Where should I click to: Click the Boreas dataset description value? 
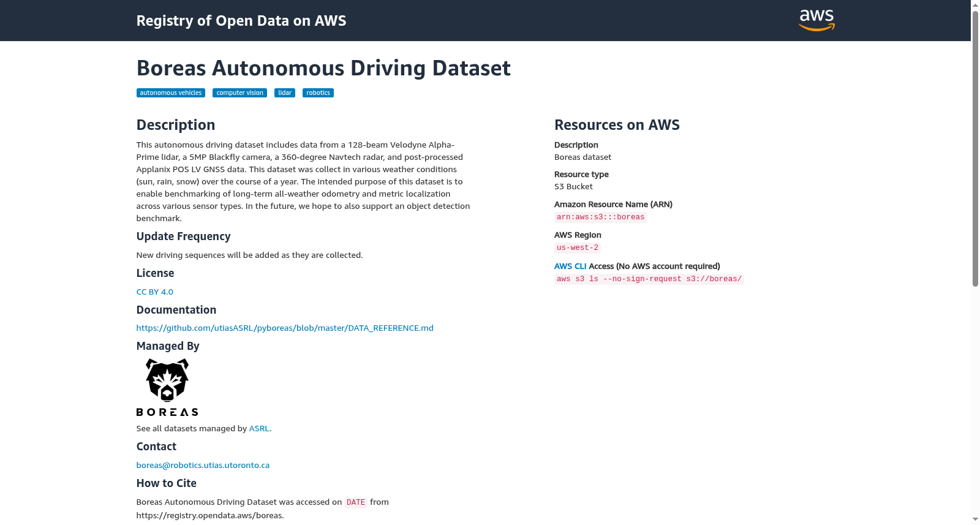coord(582,157)
